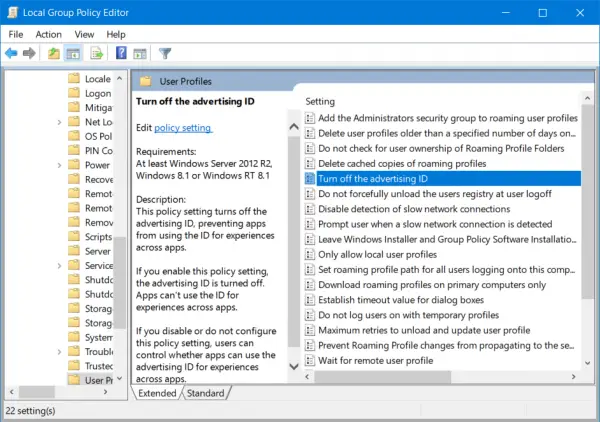Open the Help menu
Screen dimensions: 600x422
(116, 34)
